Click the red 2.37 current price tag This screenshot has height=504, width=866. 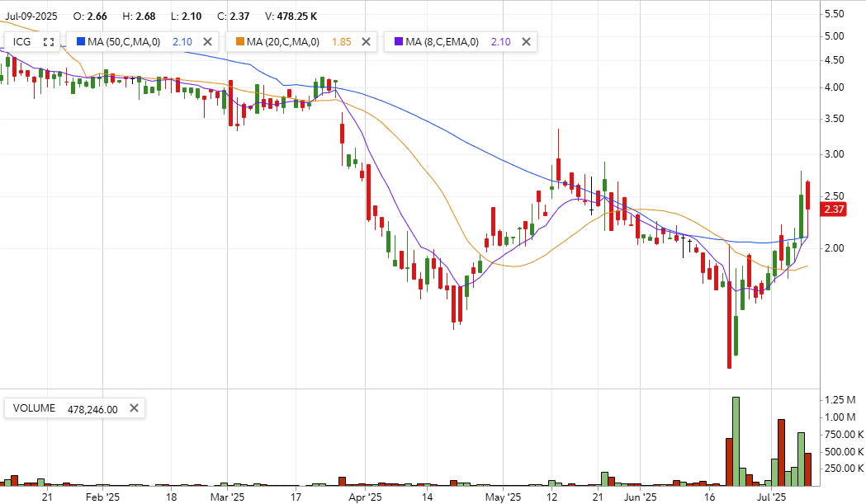[x=834, y=210]
